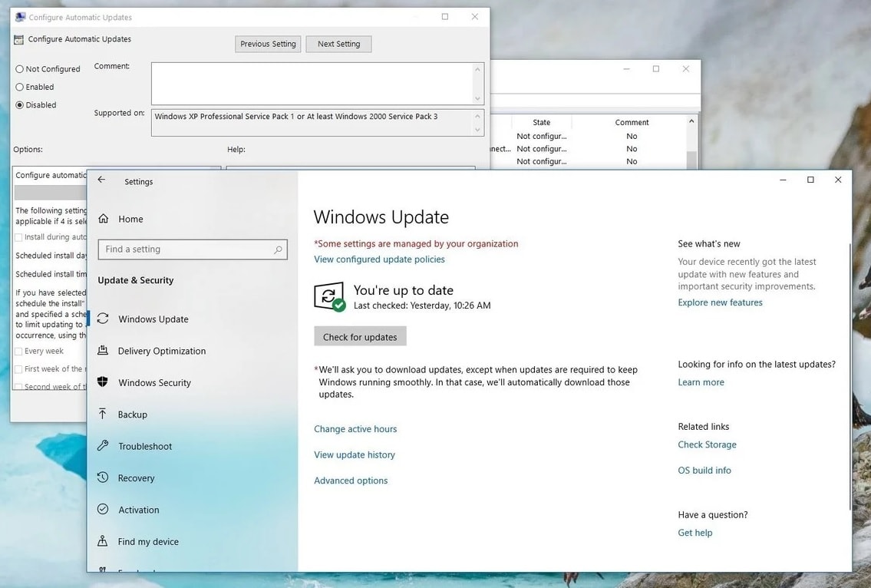The height and width of the screenshot is (588, 871).
Task: Open Change active hours link
Action: pyautogui.click(x=355, y=429)
